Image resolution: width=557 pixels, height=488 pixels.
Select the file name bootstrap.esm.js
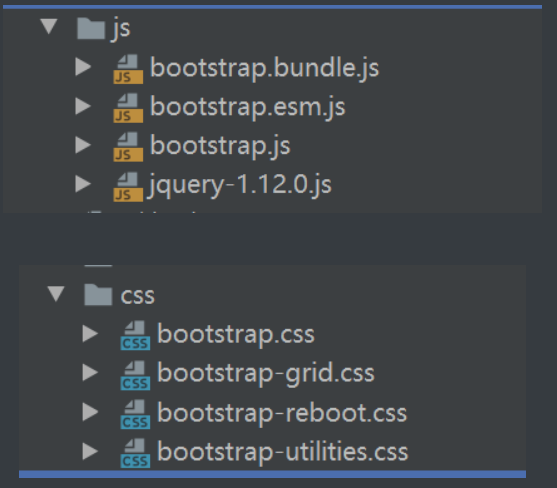(x=248, y=107)
